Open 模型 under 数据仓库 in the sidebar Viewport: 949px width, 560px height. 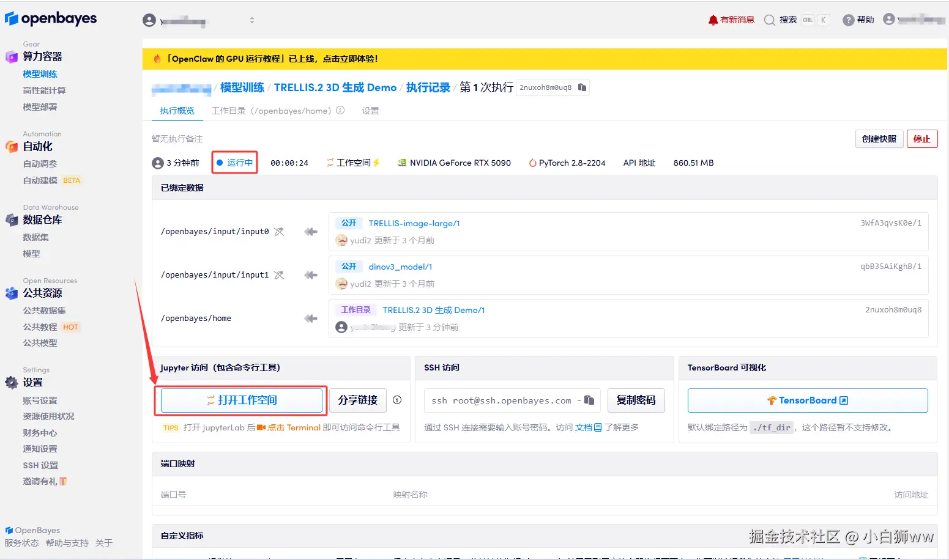click(31, 254)
